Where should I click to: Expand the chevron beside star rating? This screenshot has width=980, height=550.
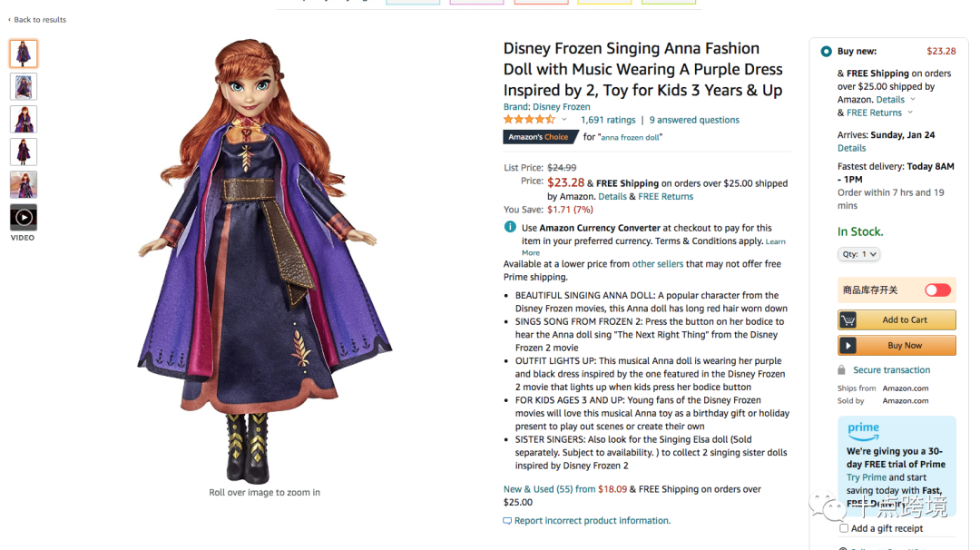[563, 120]
